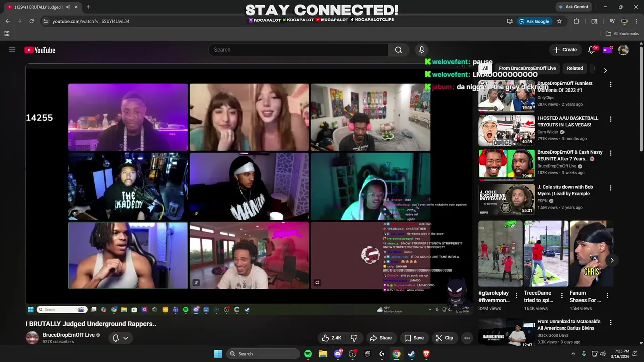Open the YouTube guide hamburger menu
644x362 pixels.
[12, 50]
